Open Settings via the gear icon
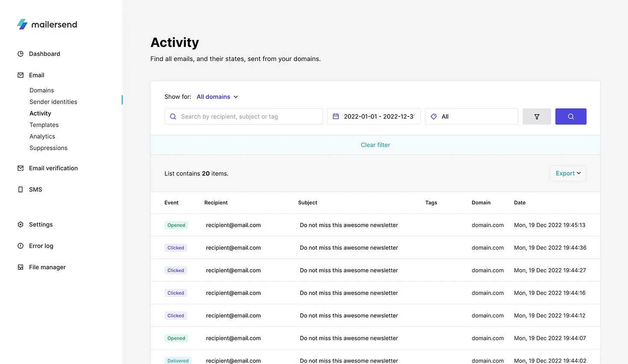Screen dimensions: 628x364 pyautogui.click(x=21, y=224)
